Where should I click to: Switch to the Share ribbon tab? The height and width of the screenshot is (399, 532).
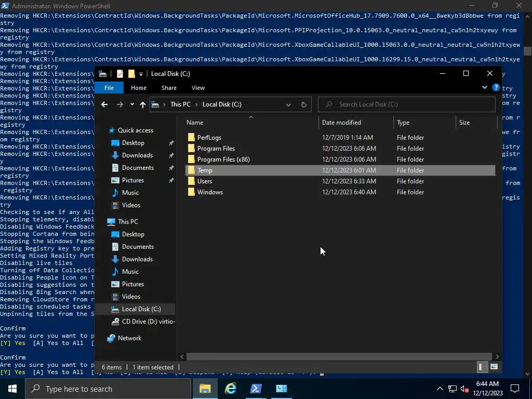(x=169, y=88)
